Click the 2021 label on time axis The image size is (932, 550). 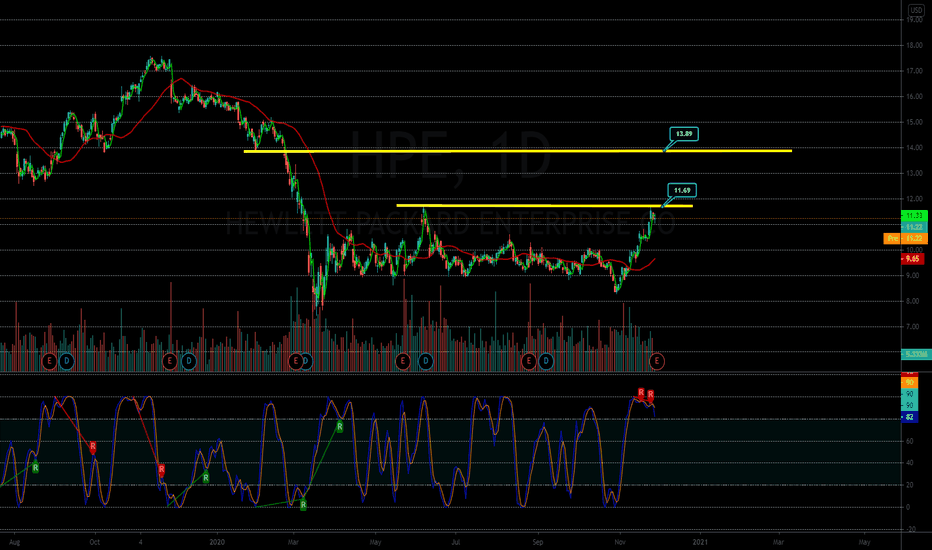(700, 542)
